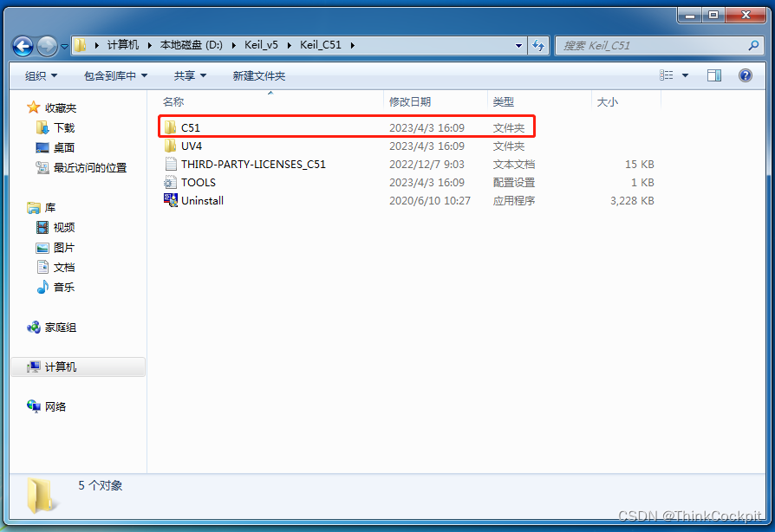Open address bar history dropdown

[518, 46]
